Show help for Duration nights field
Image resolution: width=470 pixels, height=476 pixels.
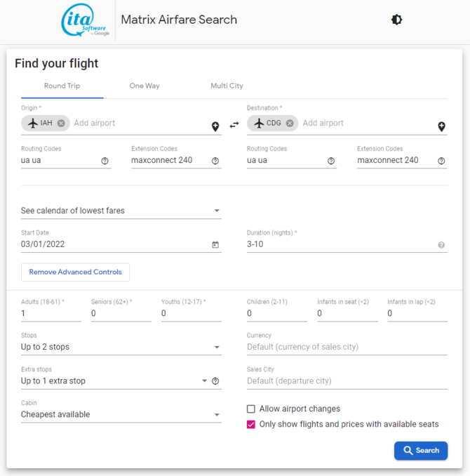pyautogui.click(x=441, y=245)
